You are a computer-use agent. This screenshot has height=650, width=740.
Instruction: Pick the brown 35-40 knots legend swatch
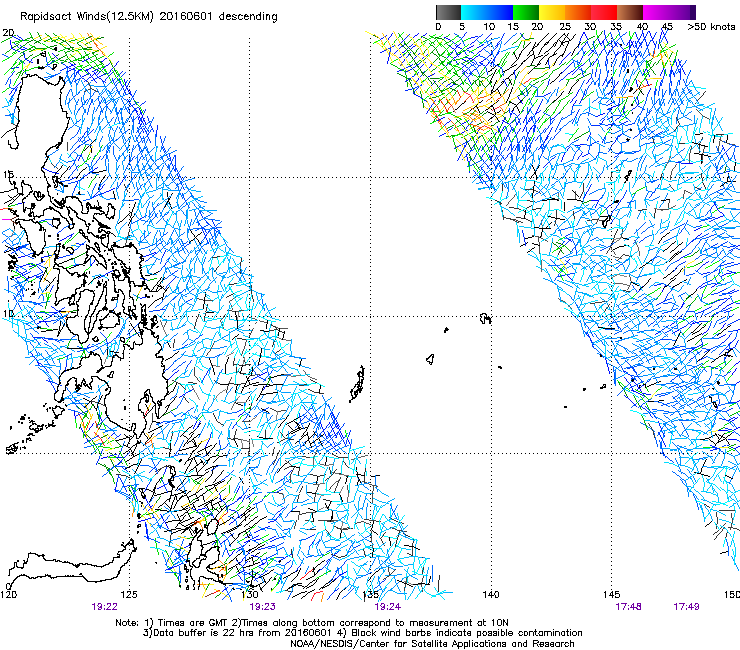(630, 12)
